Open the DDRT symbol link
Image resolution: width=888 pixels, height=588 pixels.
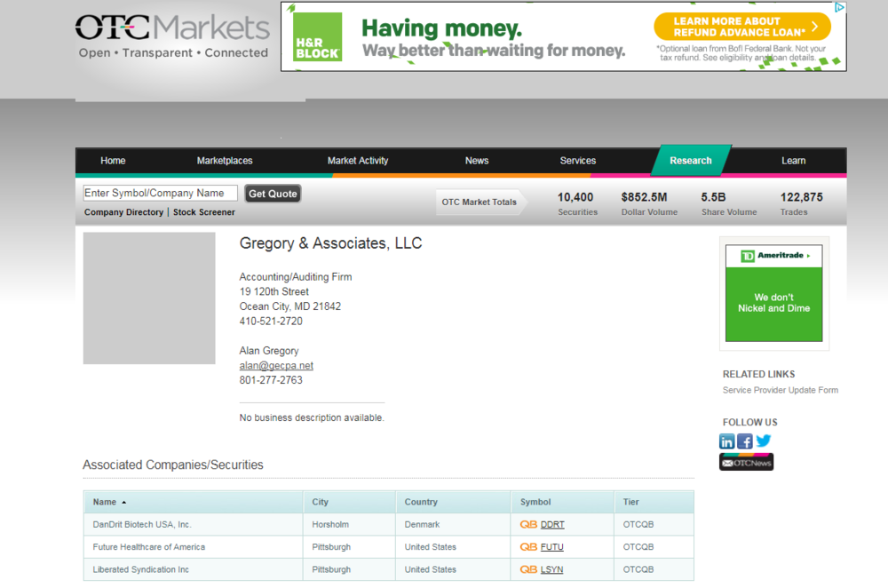[x=552, y=525]
